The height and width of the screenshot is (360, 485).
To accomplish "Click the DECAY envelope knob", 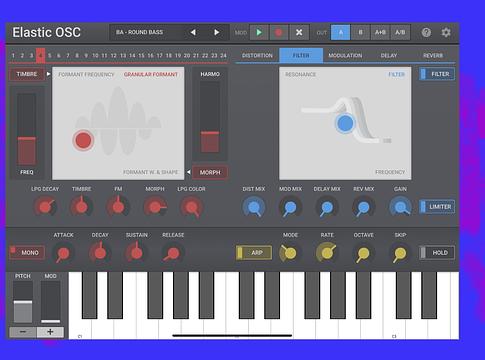I will 100,253.
